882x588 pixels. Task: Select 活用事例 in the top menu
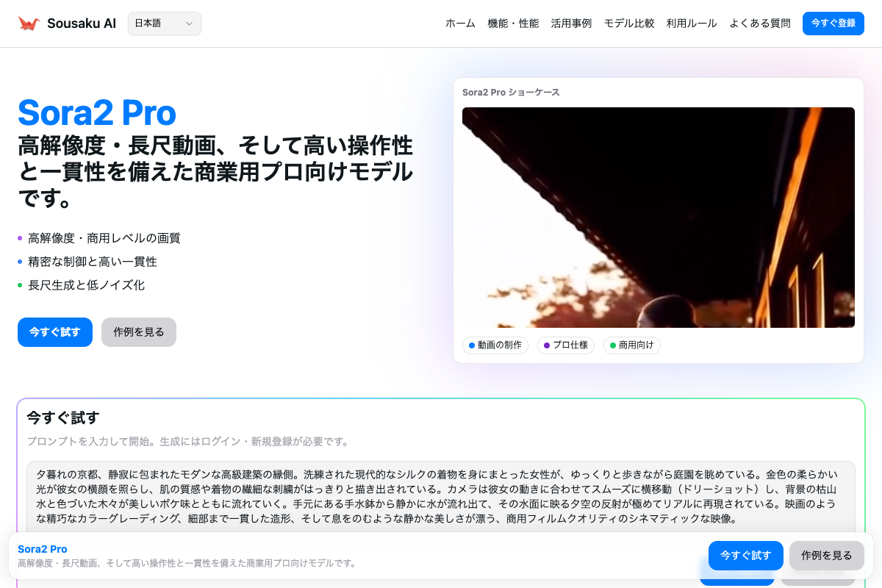coord(571,24)
